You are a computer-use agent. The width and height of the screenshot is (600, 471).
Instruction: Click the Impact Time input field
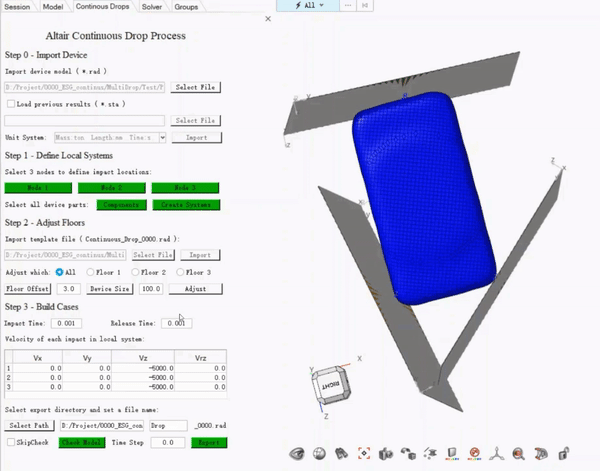pos(66,323)
